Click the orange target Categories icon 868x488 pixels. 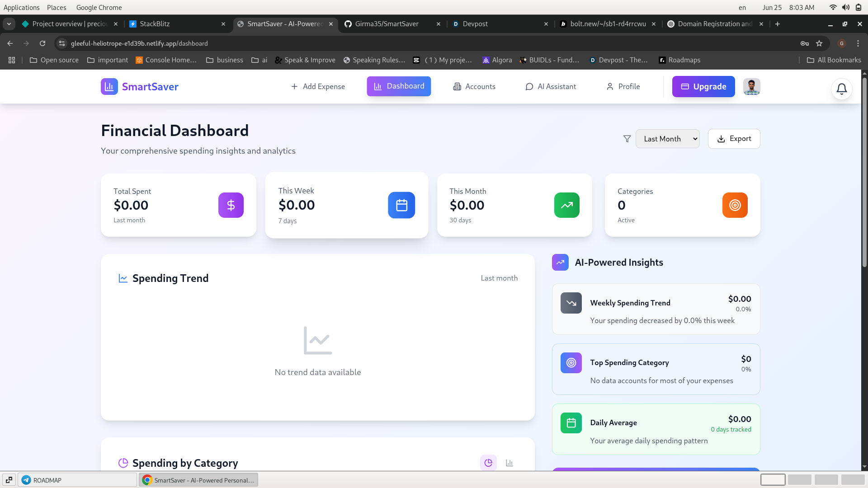pos(735,205)
